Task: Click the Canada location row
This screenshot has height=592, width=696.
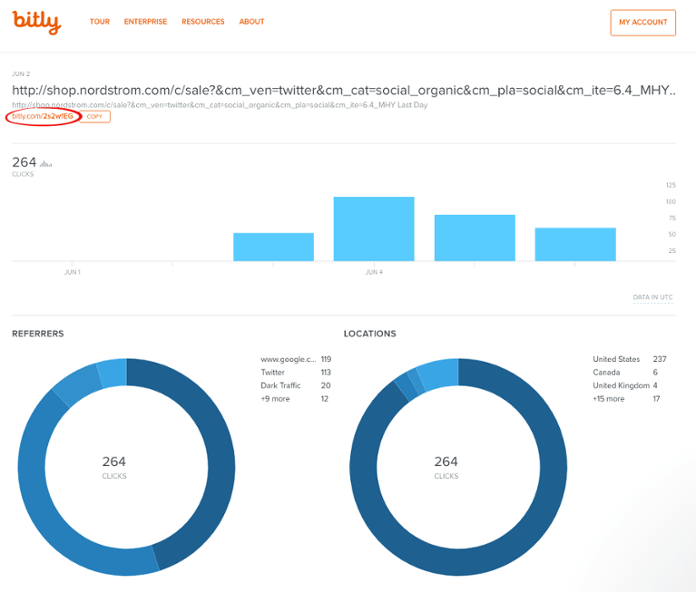Action: pos(625,372)
